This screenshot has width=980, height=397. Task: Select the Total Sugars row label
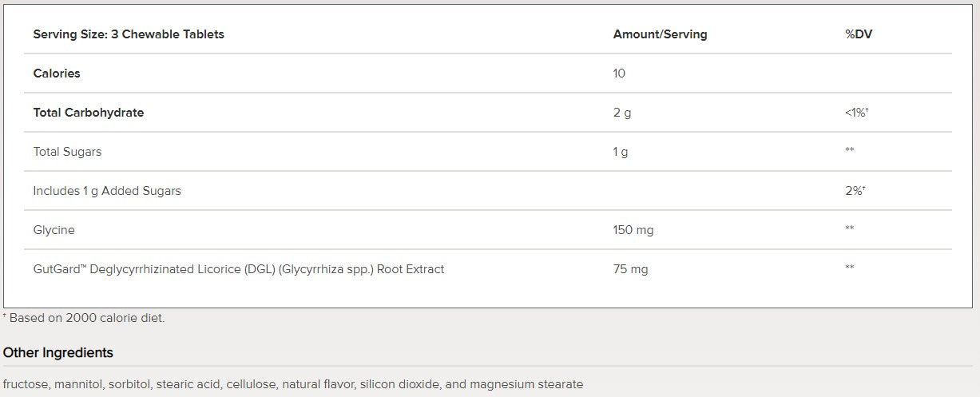(x=67, y=152)
